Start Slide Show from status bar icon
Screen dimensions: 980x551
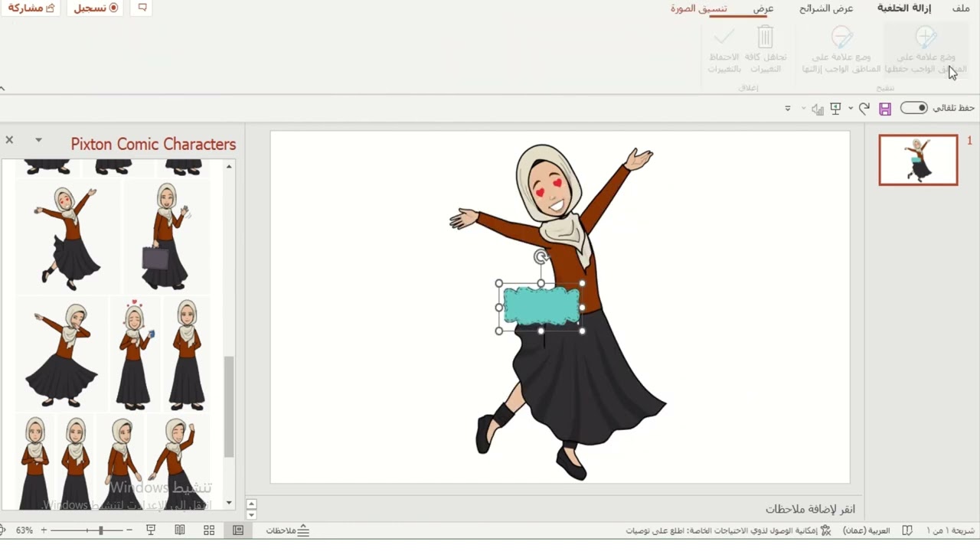pos(151,530)
